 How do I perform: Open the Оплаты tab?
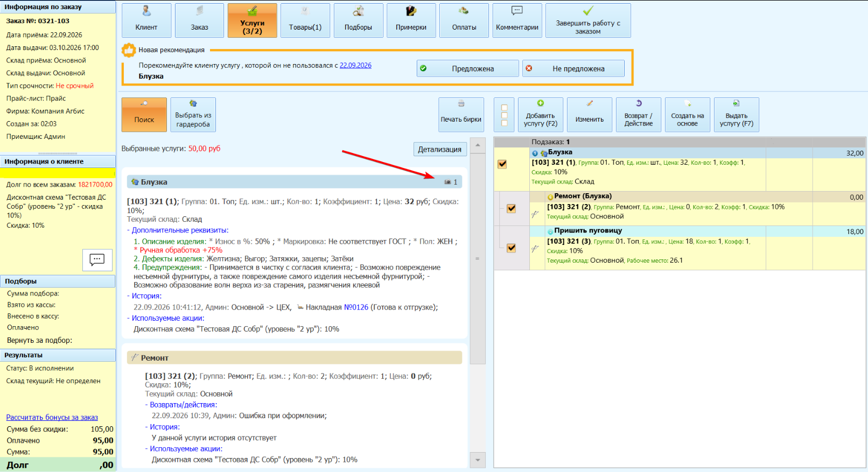(x=464, y=20)
